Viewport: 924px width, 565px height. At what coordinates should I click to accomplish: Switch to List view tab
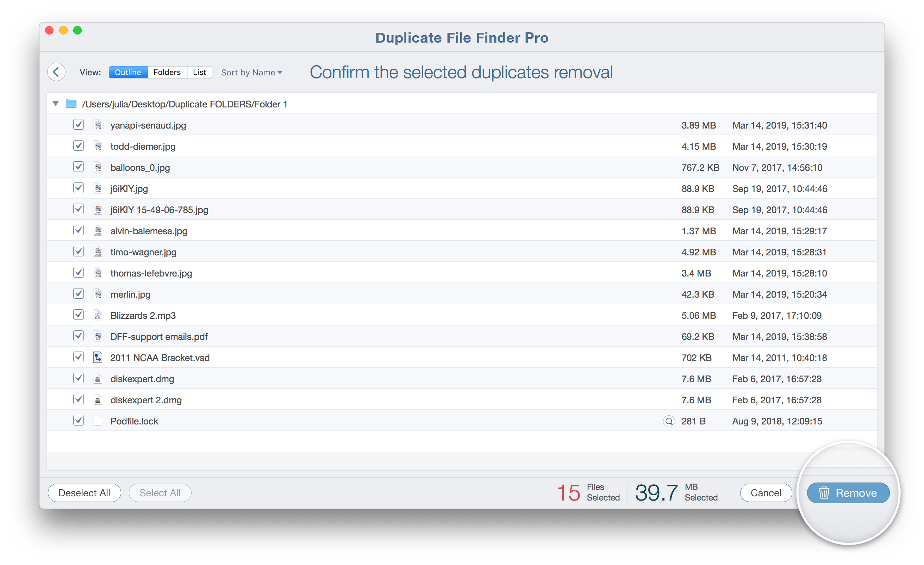pyautogui.click(x=199, y=72)
